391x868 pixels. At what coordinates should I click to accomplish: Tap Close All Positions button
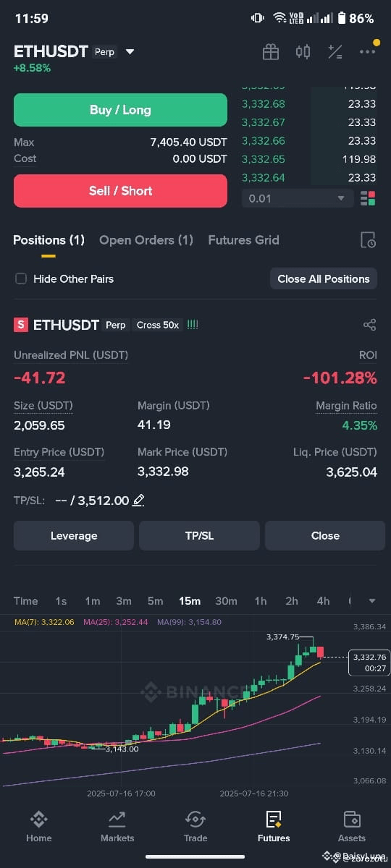[324, 278]
